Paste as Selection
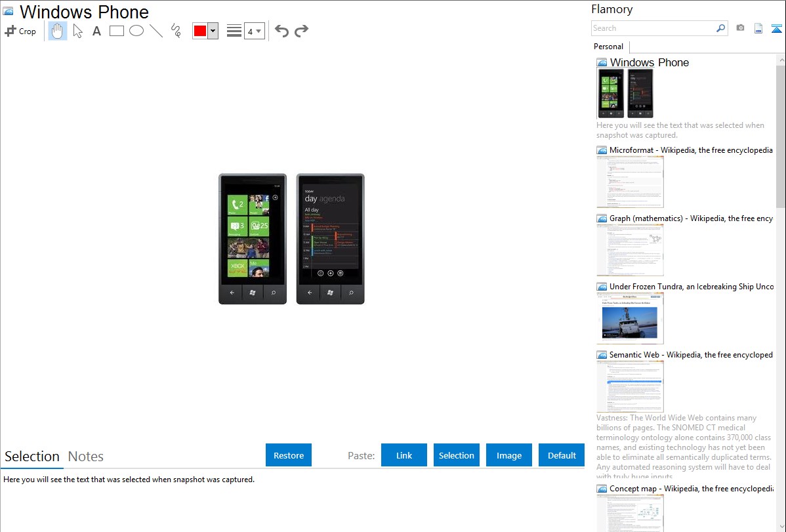 (x=457, y=455)
